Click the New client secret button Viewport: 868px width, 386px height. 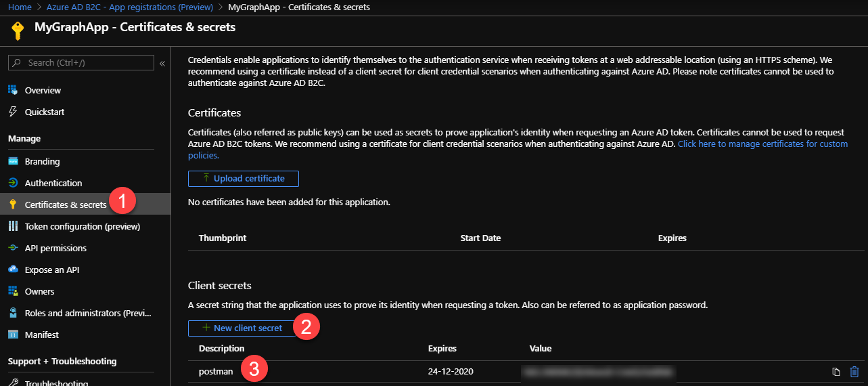(x=242, y=328)
